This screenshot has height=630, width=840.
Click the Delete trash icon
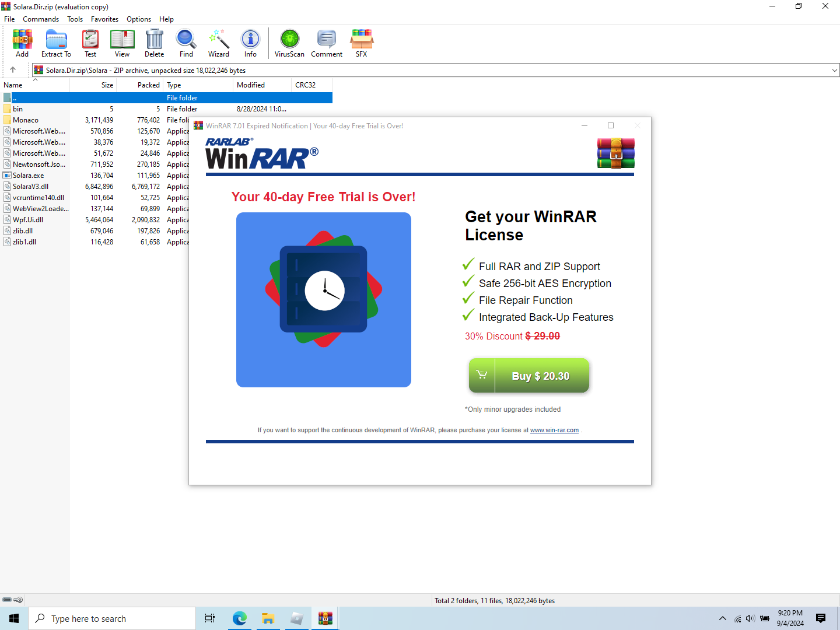click(x=155, y=43)
